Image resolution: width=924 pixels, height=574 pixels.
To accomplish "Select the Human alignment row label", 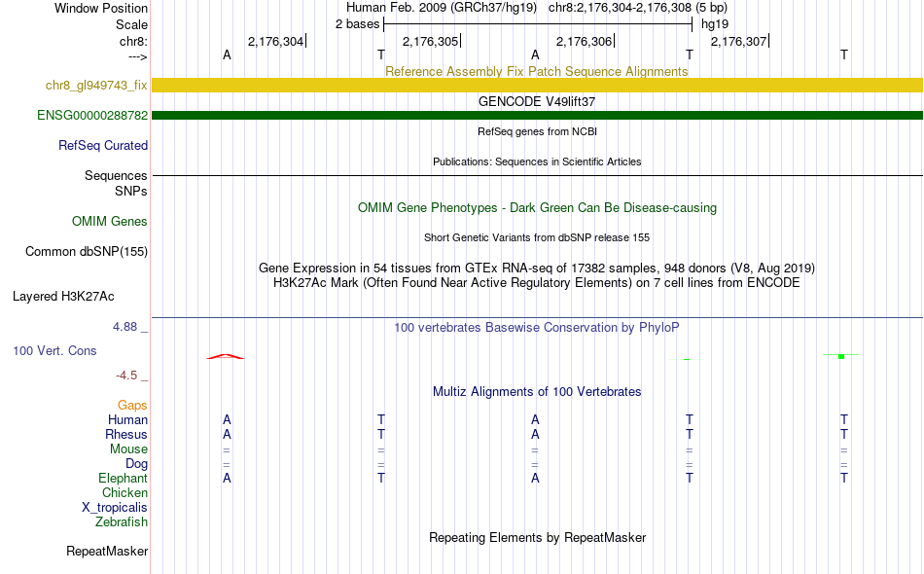I will [127, 420].
